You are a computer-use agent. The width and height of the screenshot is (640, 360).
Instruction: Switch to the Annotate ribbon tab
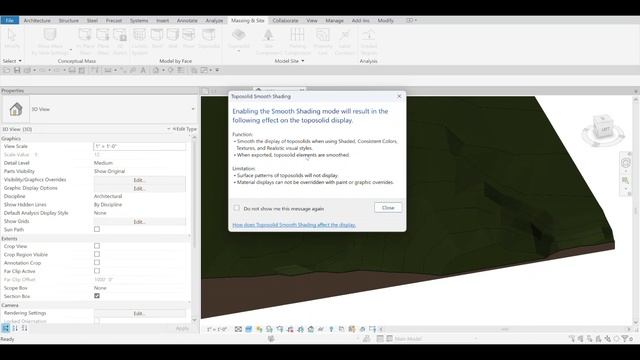(187, 20)
